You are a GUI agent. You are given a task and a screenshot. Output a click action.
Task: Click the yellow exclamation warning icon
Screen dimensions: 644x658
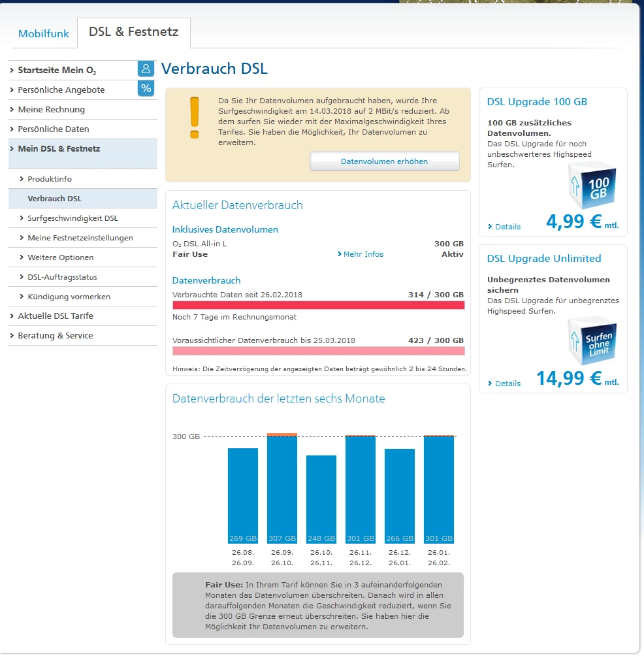194,118
